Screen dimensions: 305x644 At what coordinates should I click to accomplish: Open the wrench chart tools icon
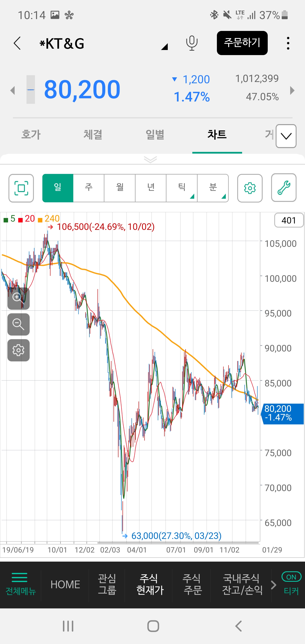(x=284, y=187)
